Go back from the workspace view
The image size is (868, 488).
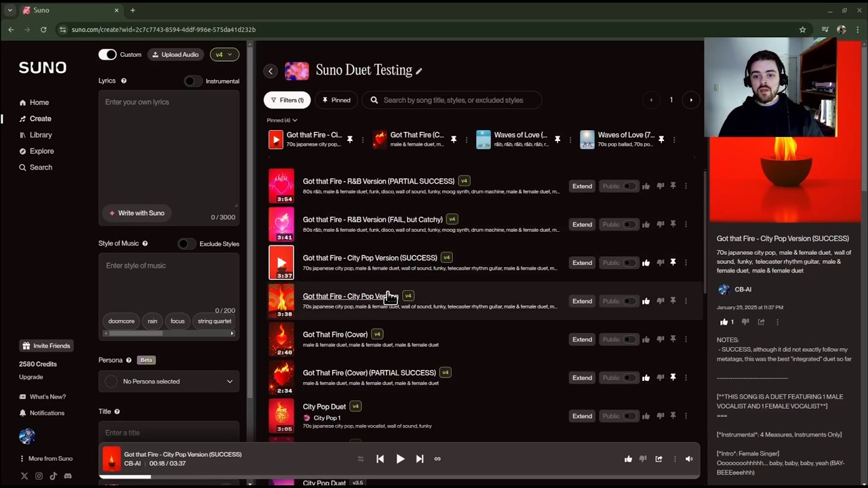[271, 70]
